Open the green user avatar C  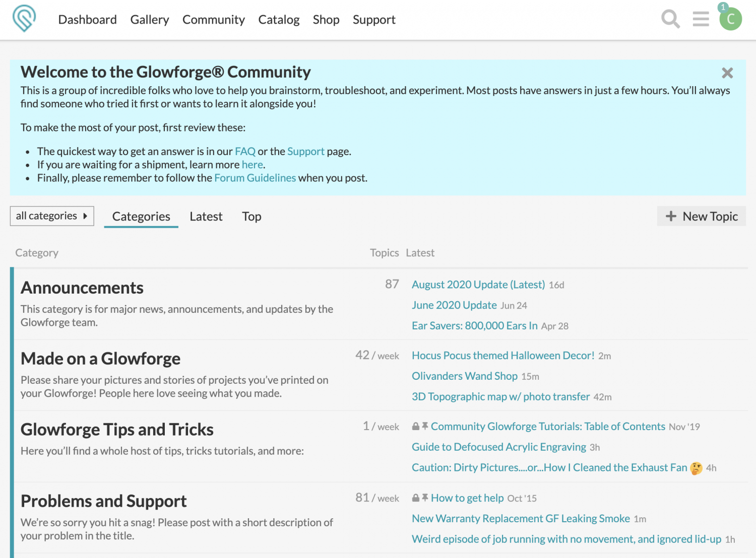pos(731,20)
